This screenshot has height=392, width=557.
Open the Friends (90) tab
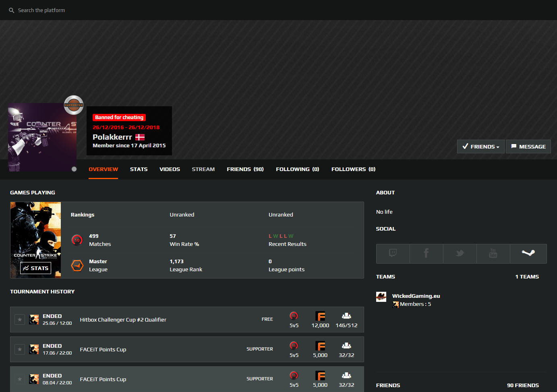[x=245, y=169]
